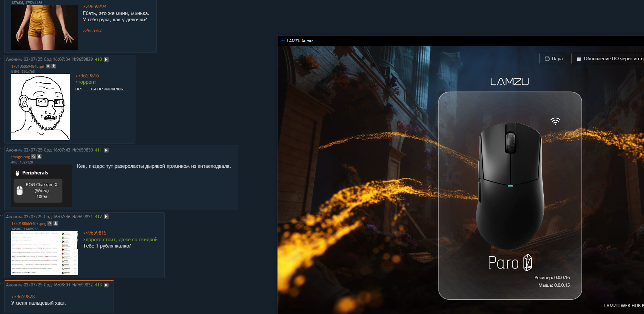The width and height of the screenshot is (644, 314).
Task: Expand the text-table screenshot thumbnail in post 412
Action: pyautogui.click(x=44, y=253)
